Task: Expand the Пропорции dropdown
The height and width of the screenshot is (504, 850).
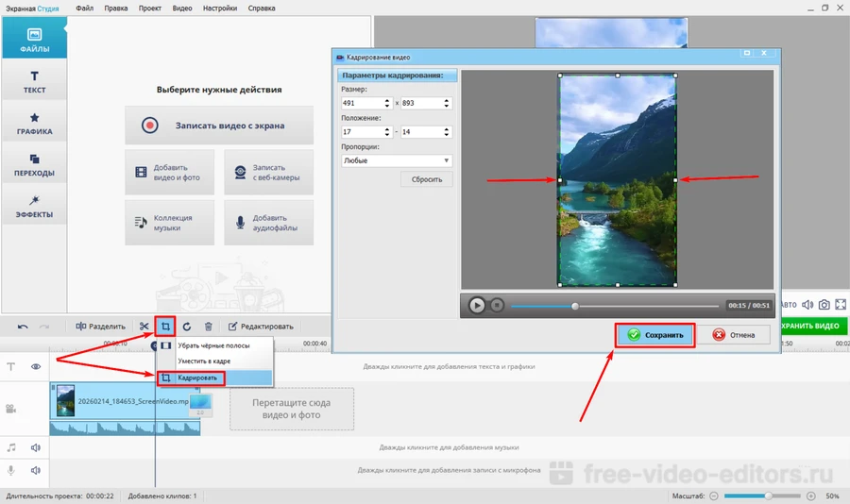Action: pos(397,160)
